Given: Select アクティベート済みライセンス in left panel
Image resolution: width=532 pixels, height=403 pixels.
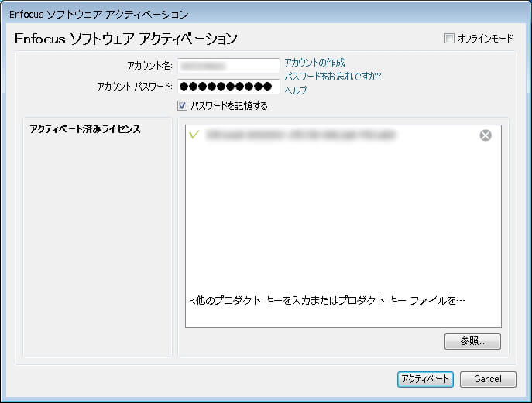Looking at the screenshot, I should [x=85, y=129].
